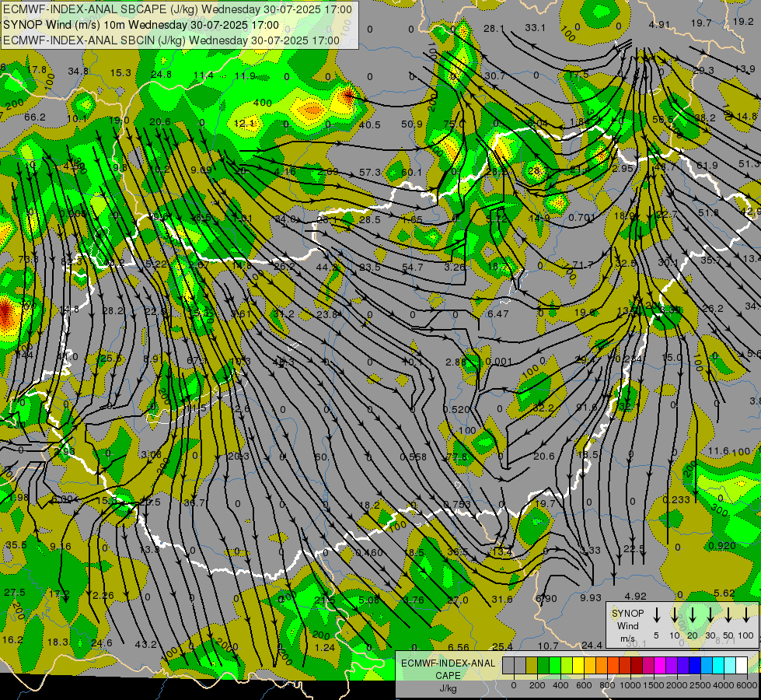
Task: Click the 300 contour label
Action: [719, 510]
